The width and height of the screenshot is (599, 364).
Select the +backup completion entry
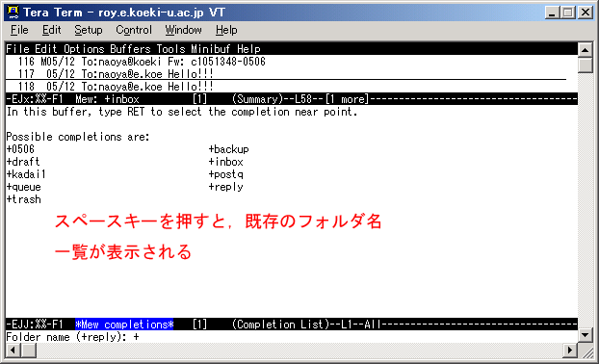click(x=228, y=149)
